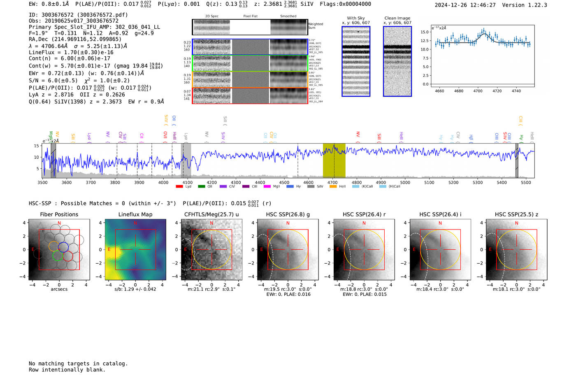Open the Fiber Positions image
This screenshot has width=576, height=392.
pos(59,250)
